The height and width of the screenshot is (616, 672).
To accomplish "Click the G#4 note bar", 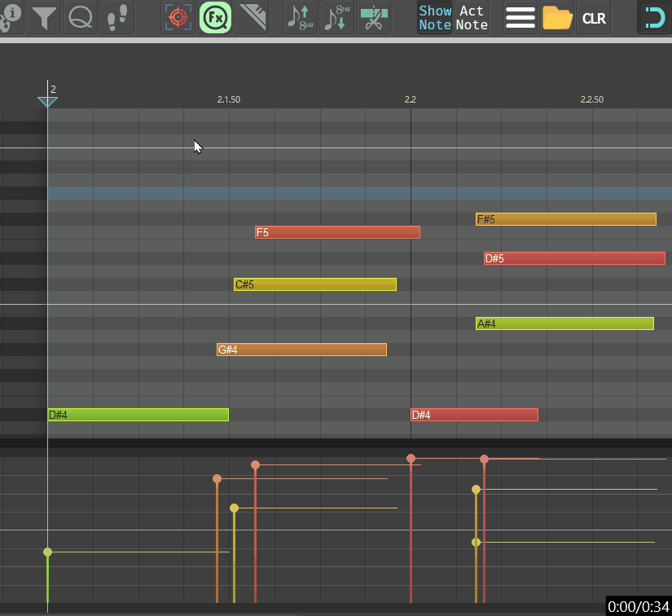I will [301, 350].
